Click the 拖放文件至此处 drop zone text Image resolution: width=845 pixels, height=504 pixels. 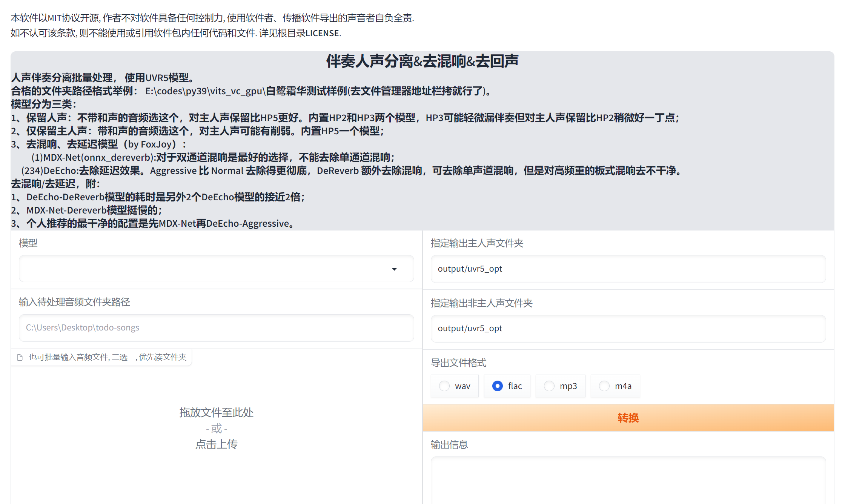pos(216,412)
